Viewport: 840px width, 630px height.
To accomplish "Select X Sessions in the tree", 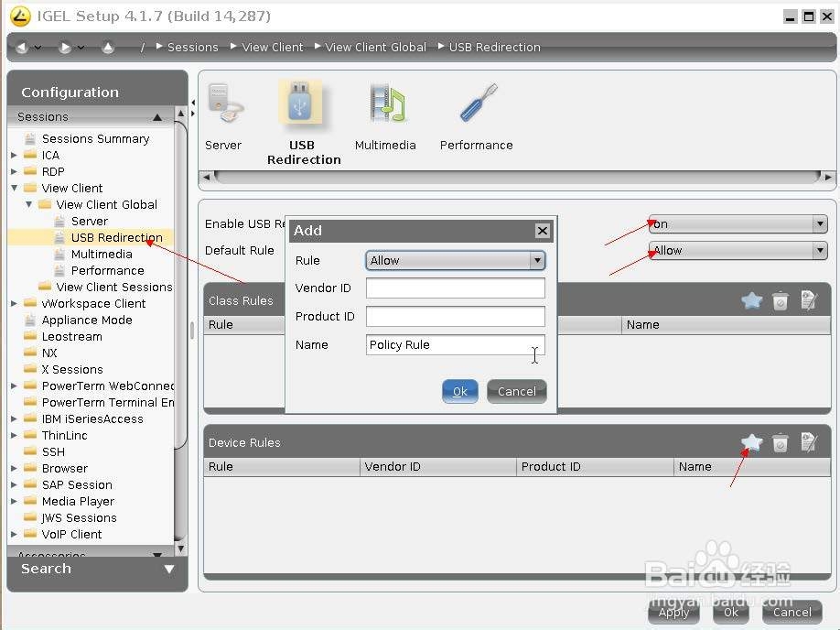I will [72, 370].
